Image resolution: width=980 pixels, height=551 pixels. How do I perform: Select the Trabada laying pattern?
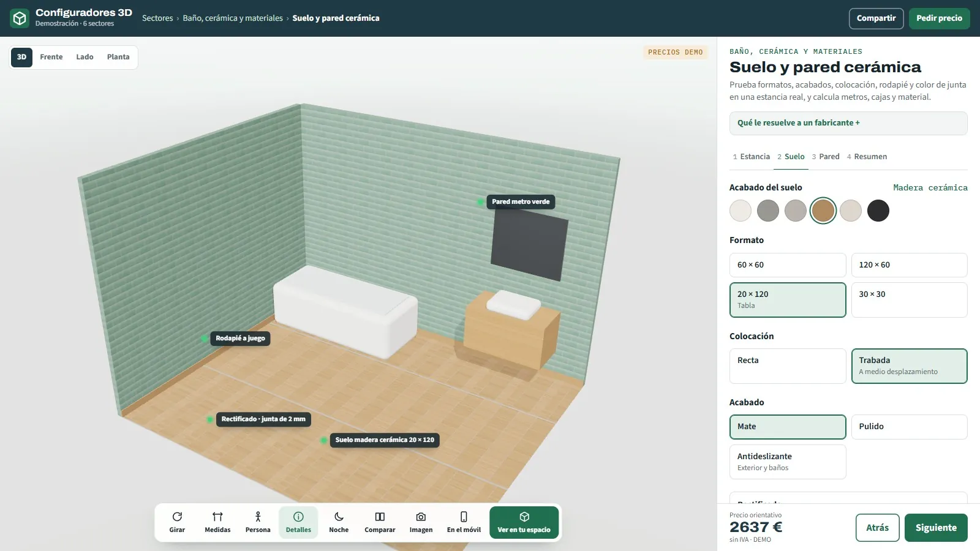(x=909, y=366)
